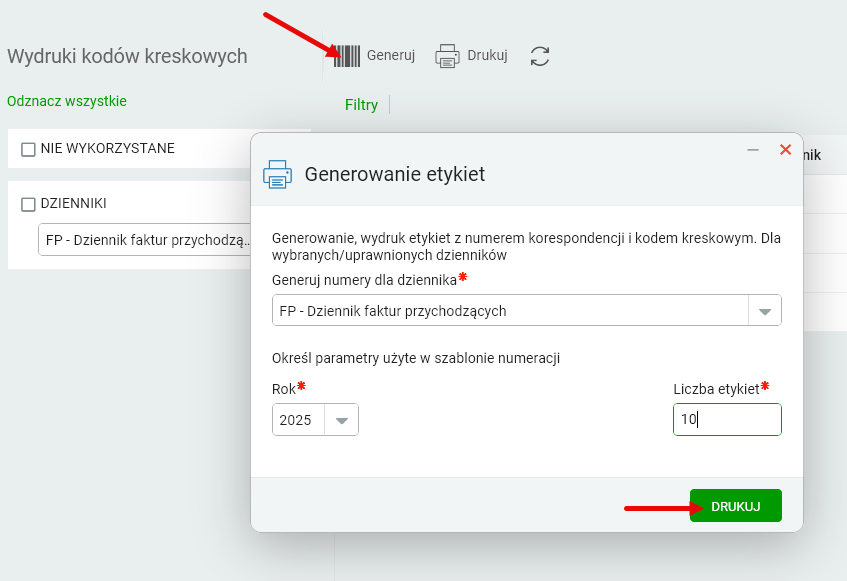Viewport: 847px width, 581px height.
Task: Click the Wydruki kodów kreskowych heading
Action: 127,56
